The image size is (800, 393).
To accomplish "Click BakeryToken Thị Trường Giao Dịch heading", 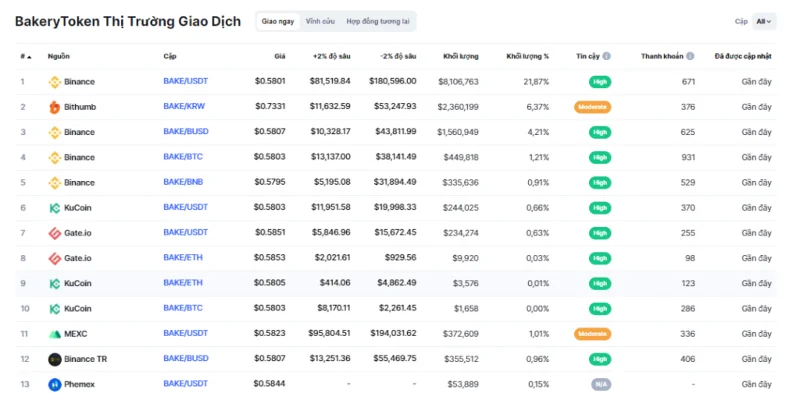I will [x=128, y=21].
